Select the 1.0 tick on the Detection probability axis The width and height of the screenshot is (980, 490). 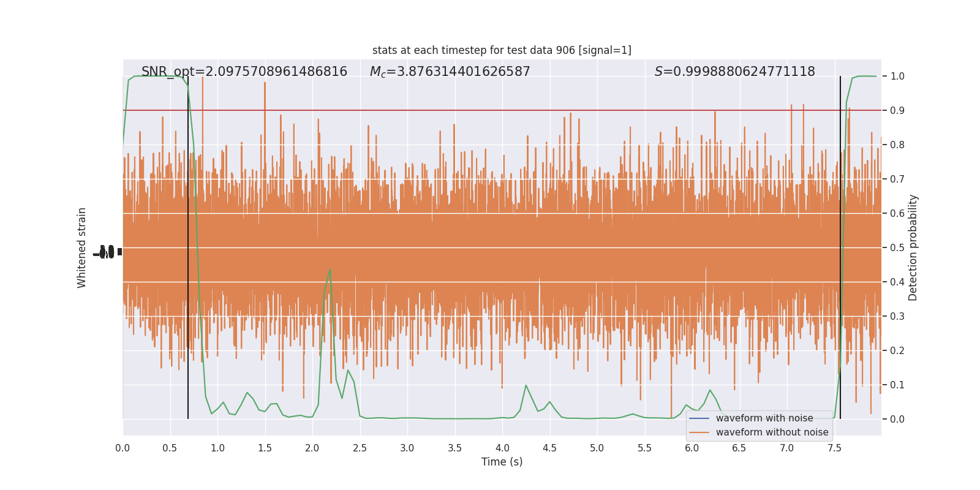897,77
